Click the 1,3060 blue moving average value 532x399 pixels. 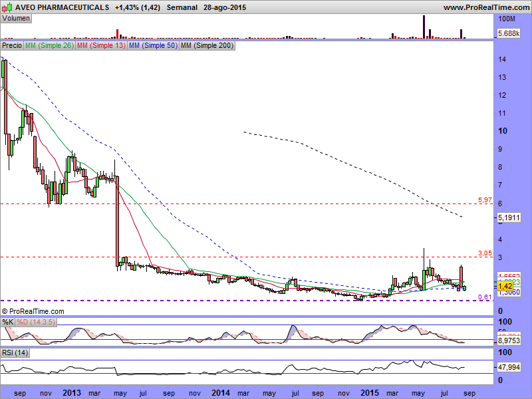click(509, 293)
